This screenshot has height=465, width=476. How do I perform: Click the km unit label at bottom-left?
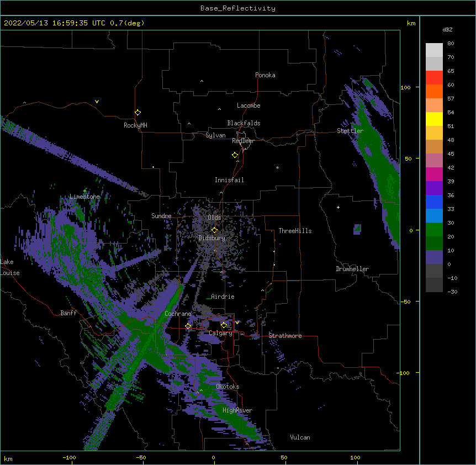coord(8,458)
